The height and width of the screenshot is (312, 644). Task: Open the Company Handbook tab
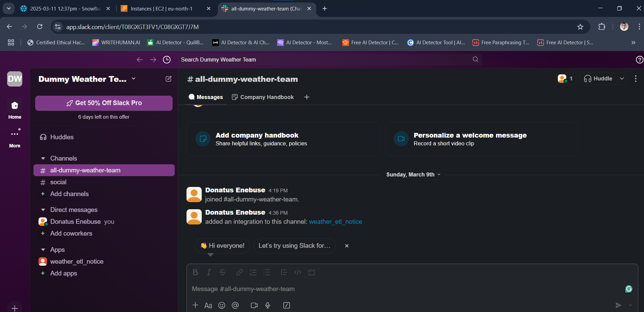point(263,97)
